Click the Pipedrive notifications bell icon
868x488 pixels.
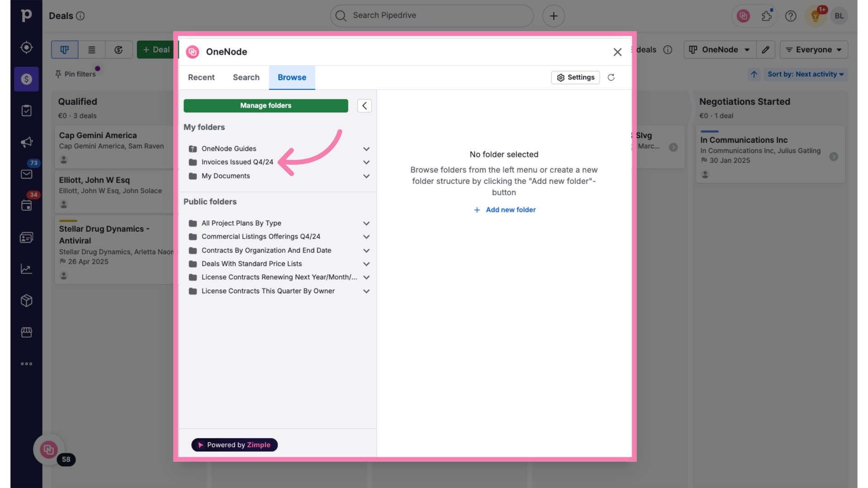[816, 16]
